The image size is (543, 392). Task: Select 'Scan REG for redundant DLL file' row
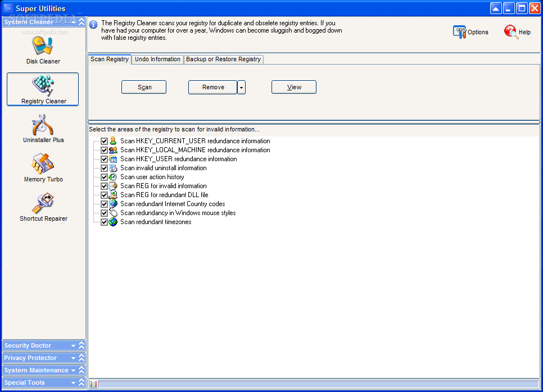click(164, 195)
